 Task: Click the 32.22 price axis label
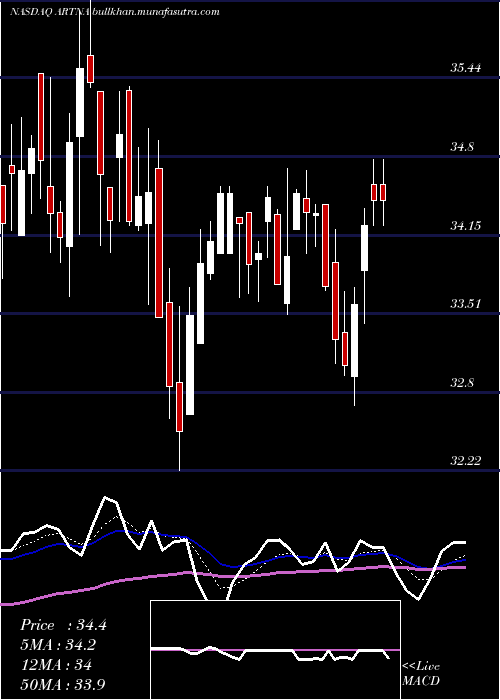coord(466,461)
